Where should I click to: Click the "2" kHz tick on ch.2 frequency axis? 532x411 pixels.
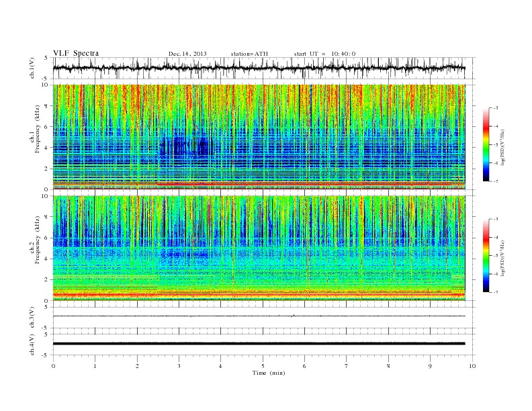pyautogui.click(x=47, y=280)
